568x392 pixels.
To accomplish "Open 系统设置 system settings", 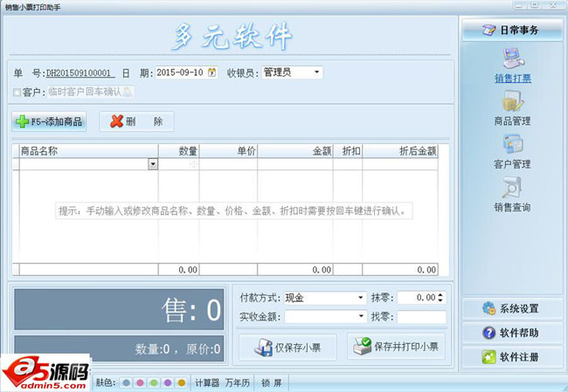I will coord(512,309).
